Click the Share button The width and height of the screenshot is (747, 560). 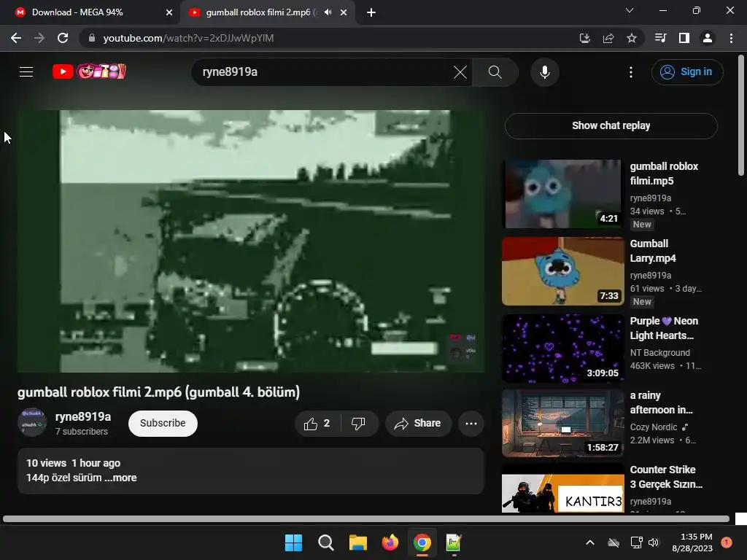[x=418, y=424]
